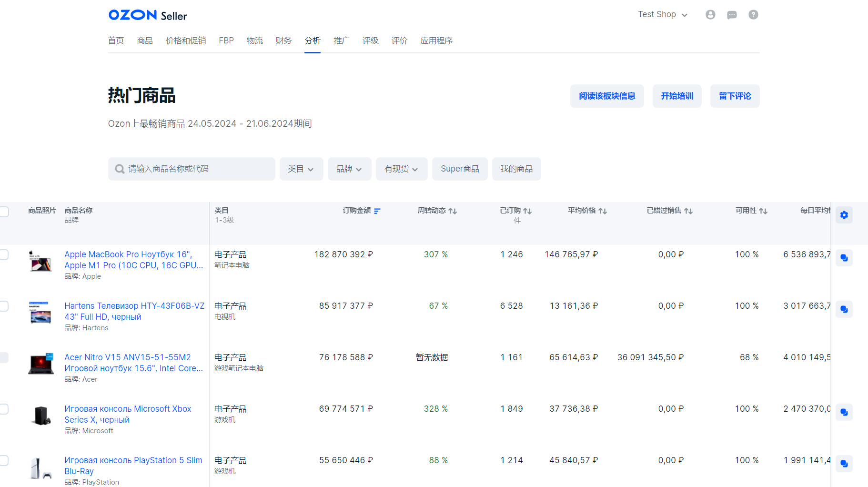The width and height of the screenshot is (868, 487).
Task: Open the 物流 tab
Action: click(x=255, y=41)
